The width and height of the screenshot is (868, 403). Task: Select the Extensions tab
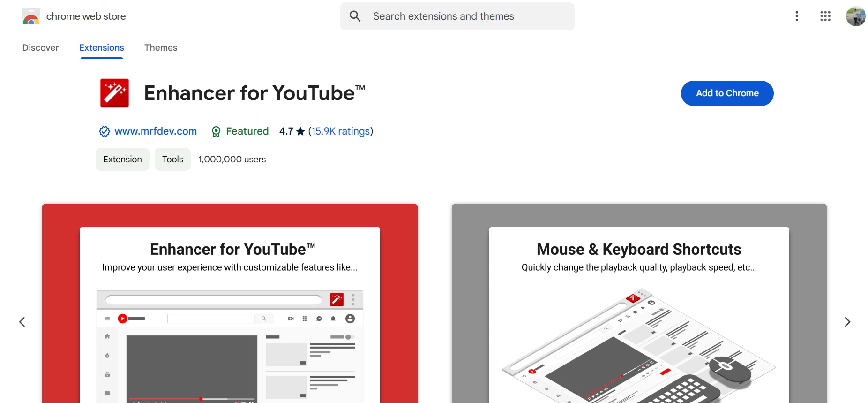102,48
